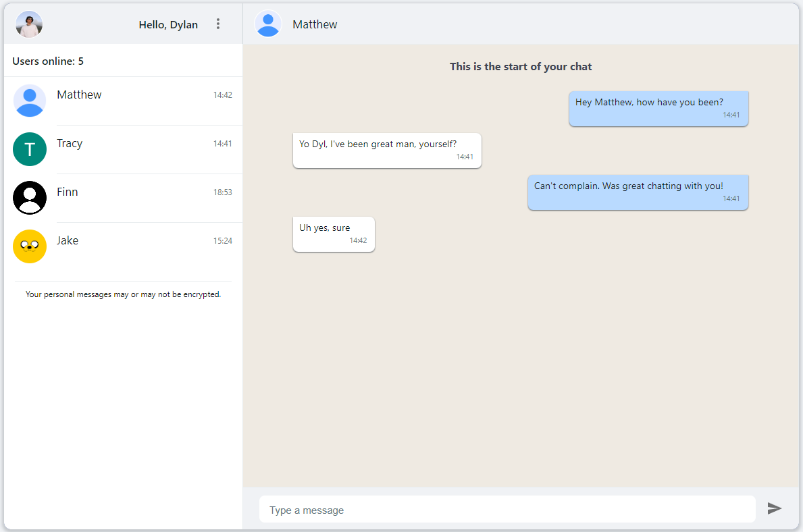Click the "Yo Dyl" reply message bubble
803x532 pixels.
(386, 151)
